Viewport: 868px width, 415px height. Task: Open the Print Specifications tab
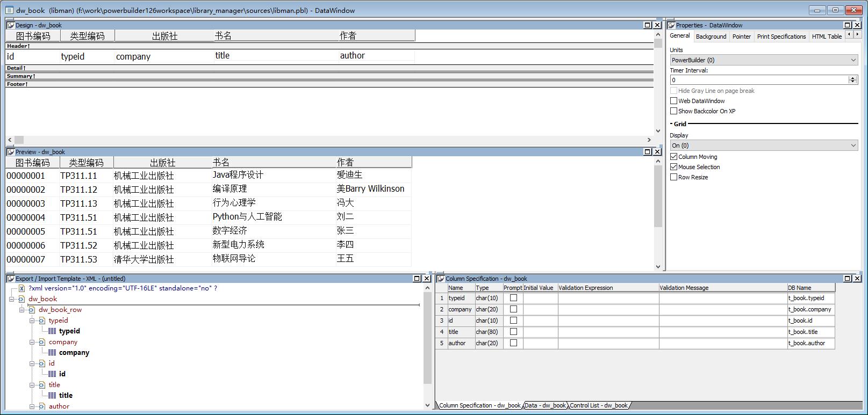[x=781, y=37]
